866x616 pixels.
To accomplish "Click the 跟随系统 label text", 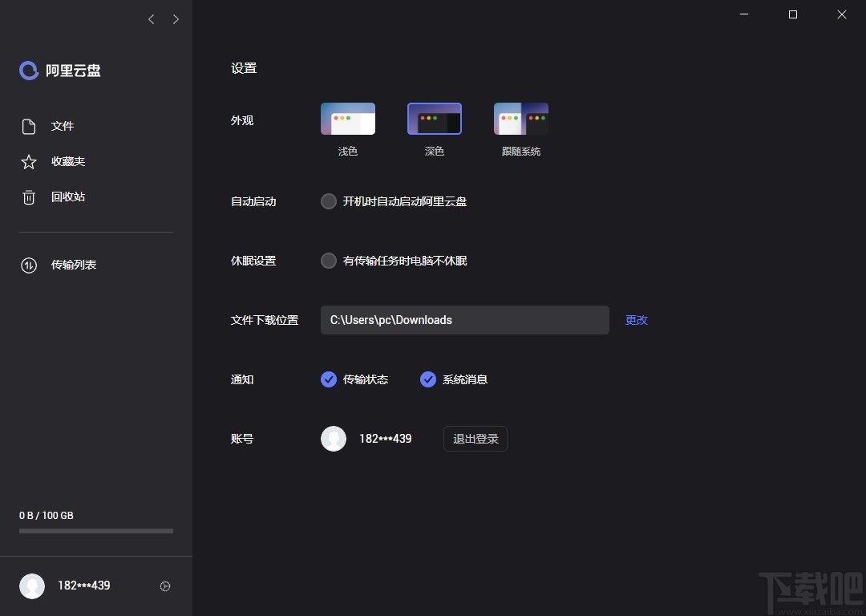I will click(x=521, y=152).
